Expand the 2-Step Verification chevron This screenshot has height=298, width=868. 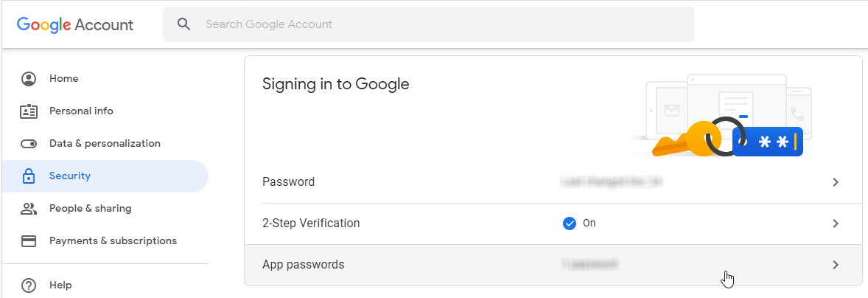coord(835,223)
